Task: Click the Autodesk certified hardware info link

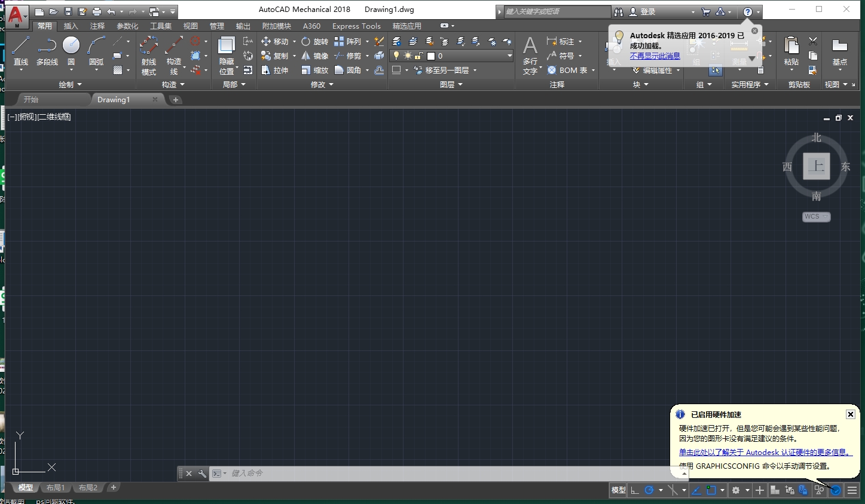Action: (x=766, y=453)
